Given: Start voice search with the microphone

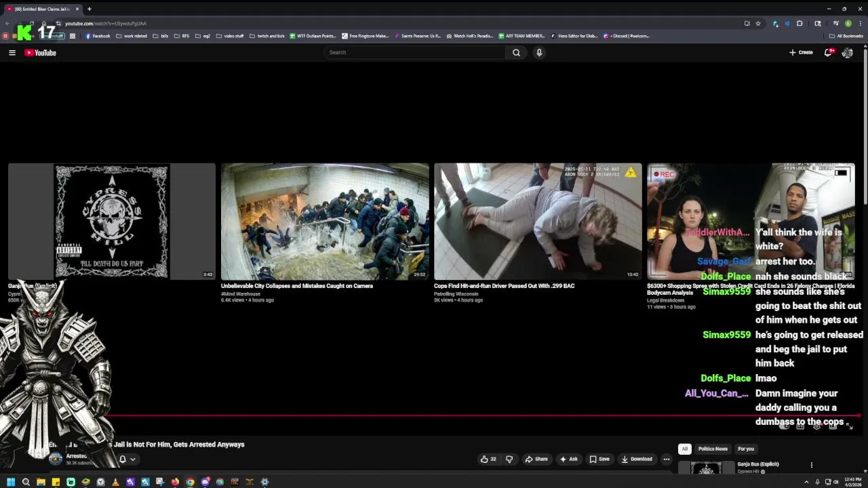Looking at the screenshot, I should click(539, 52).
